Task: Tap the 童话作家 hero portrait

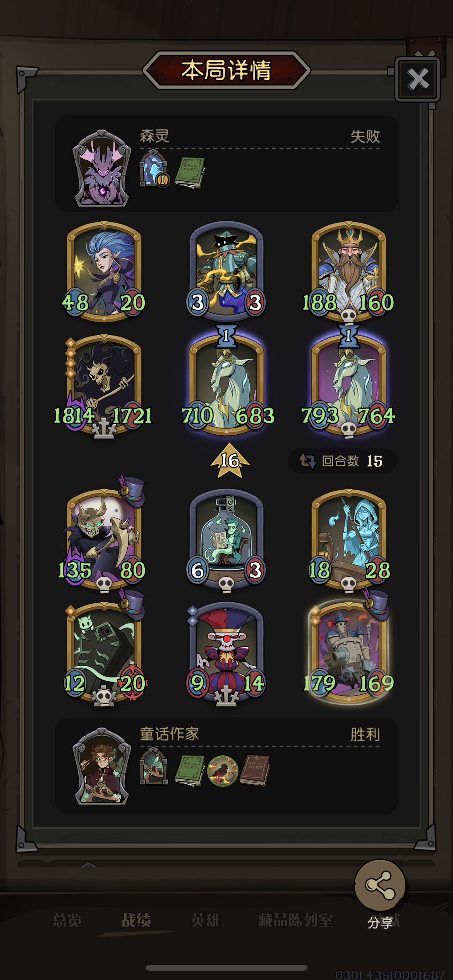Action: [x=102, y=767]
